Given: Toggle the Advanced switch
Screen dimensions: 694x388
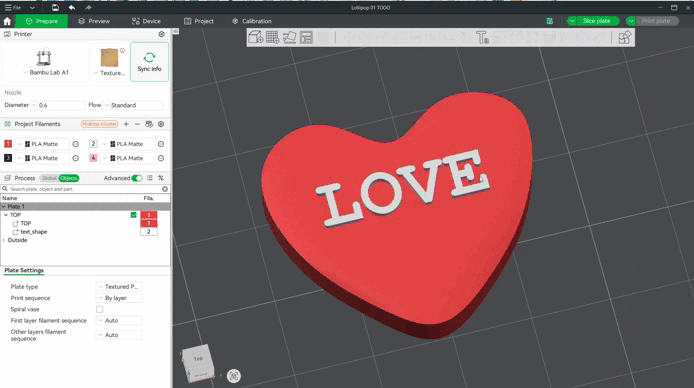Looking at the screenshot, I should 137,178.
